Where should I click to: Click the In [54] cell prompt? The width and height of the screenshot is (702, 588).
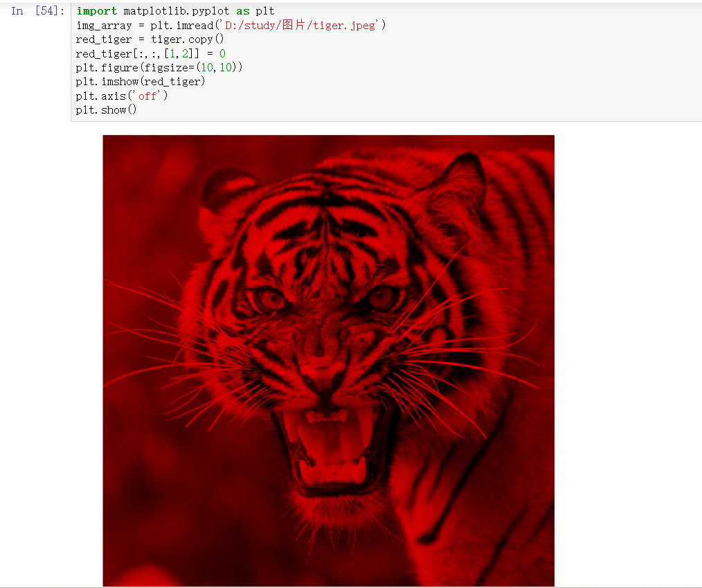pos(37,11)
